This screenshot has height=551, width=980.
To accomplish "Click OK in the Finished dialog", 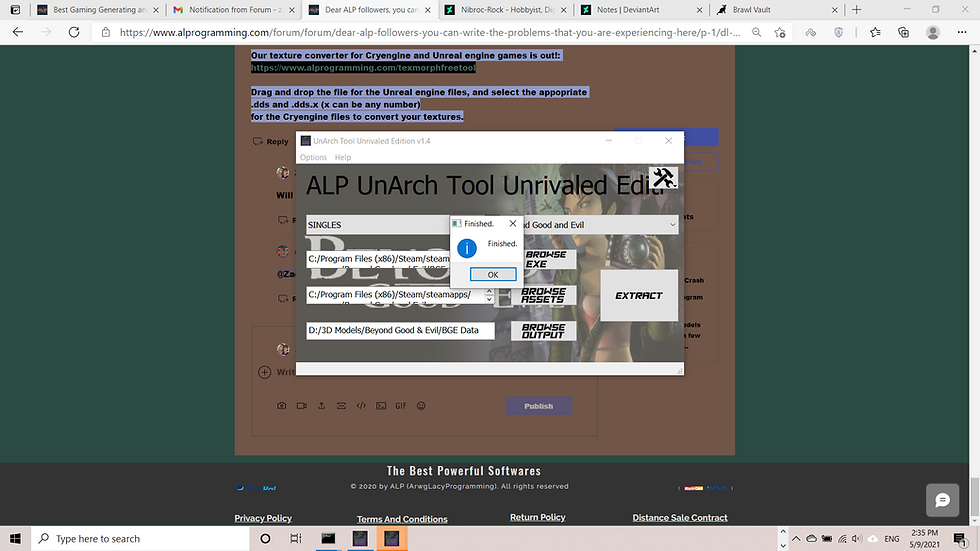I will [x=492, y=274].
